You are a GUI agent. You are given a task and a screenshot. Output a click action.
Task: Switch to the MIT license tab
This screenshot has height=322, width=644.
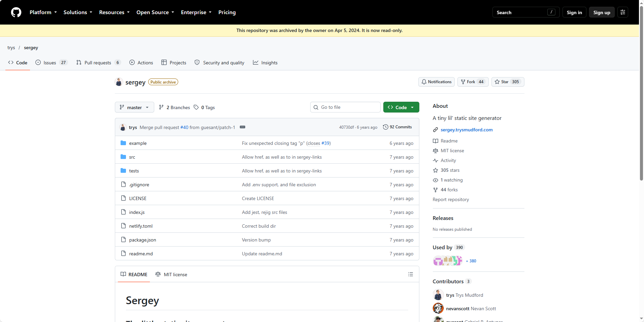pos(171,275)
